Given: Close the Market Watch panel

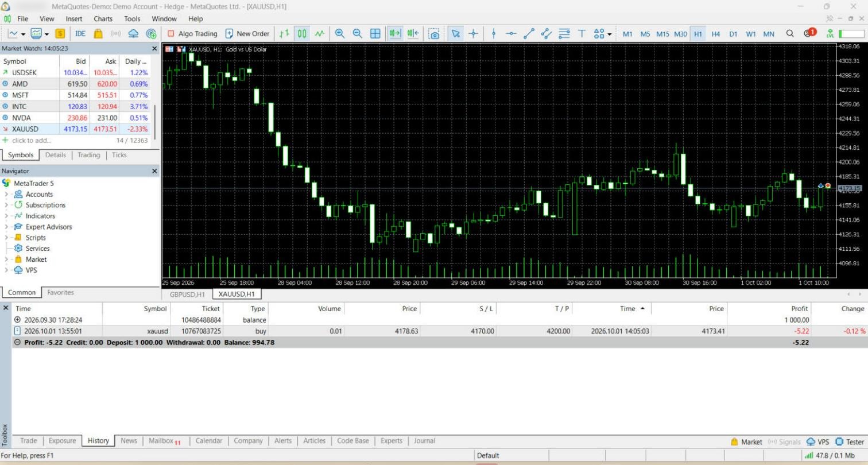Looking at the screenshot, I should click(154, 49).
